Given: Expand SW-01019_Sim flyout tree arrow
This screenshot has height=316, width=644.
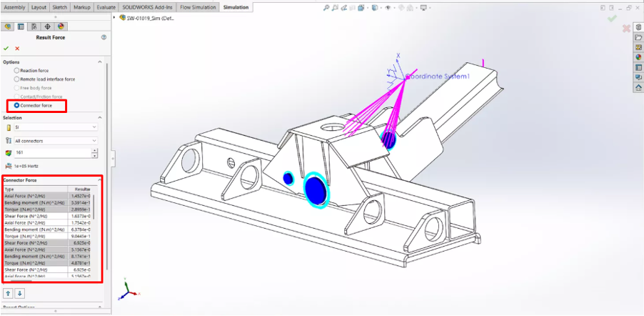Looking at the screenshot, I should pos(114,17).
